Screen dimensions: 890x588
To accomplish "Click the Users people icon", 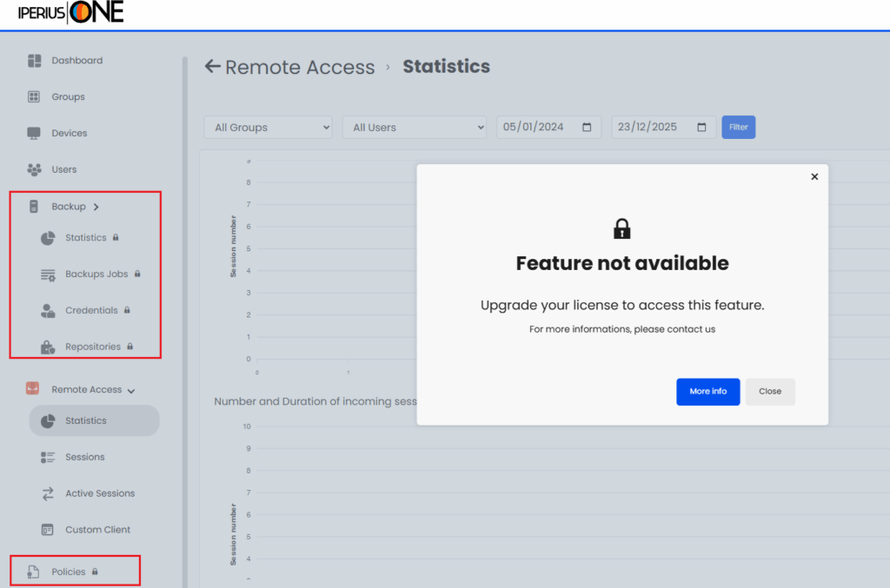I will 34,170.
